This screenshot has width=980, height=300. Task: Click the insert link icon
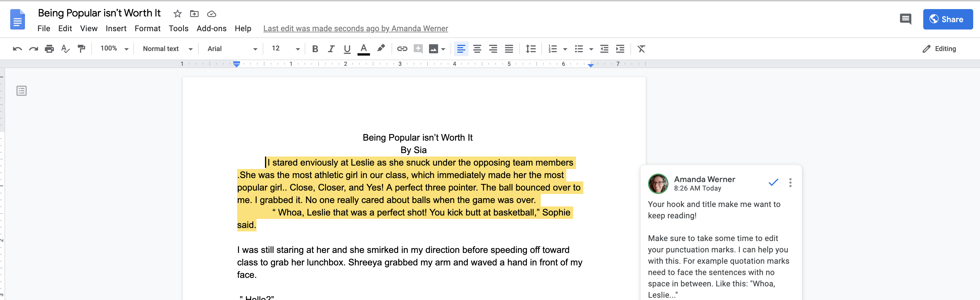click(x=402, y=49)
